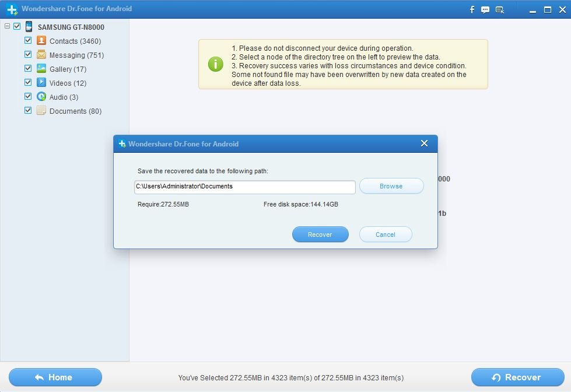
Task: Uncheck the Contacts checkbox
Action: click(28, 40)
